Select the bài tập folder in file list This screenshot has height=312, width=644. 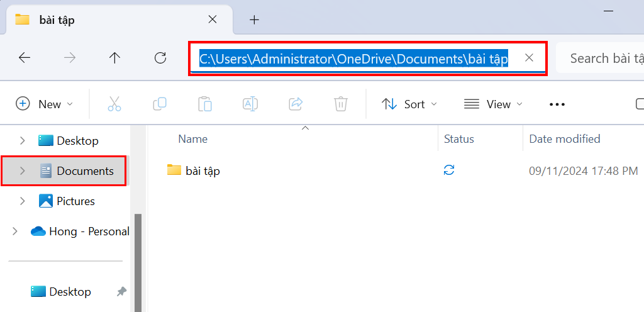point(202,170)
